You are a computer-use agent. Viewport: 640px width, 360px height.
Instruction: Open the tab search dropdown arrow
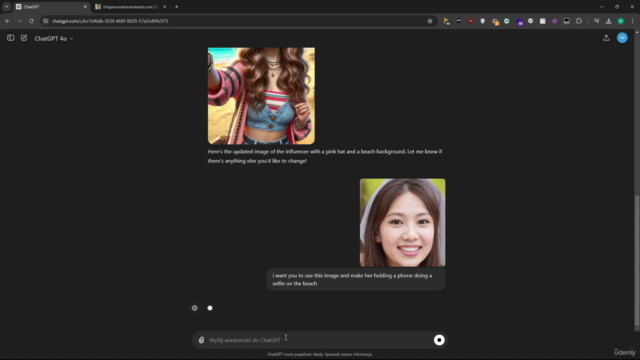click(7, 7)
